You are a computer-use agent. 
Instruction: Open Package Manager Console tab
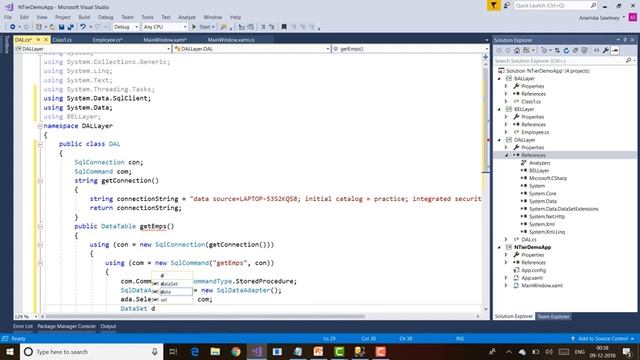(66, 326)
